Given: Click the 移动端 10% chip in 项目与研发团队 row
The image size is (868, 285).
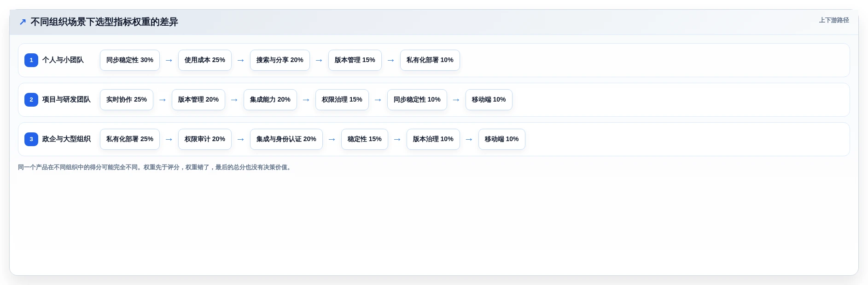Looking at the screenshot, I should pos(489,100).
